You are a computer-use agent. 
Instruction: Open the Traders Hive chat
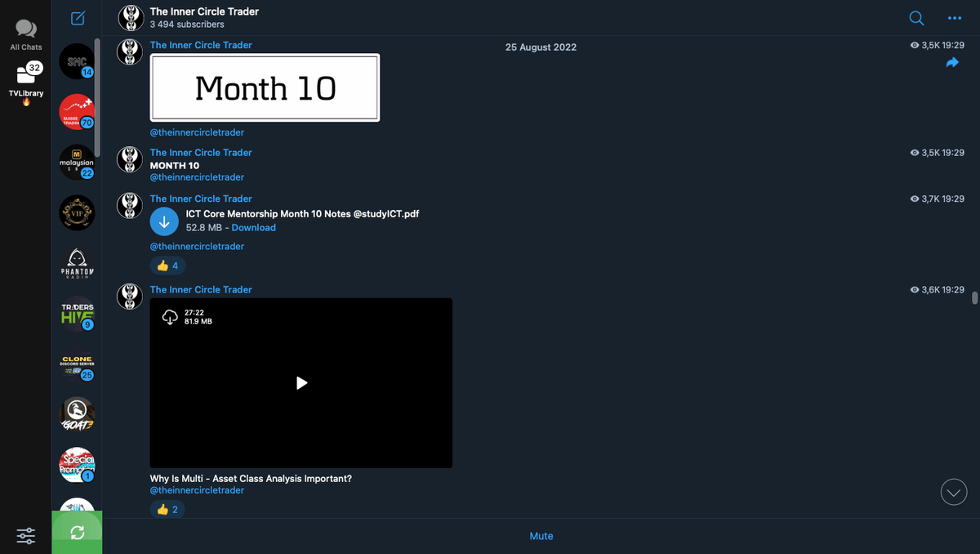pyautogui.click(x=77, y=315)
